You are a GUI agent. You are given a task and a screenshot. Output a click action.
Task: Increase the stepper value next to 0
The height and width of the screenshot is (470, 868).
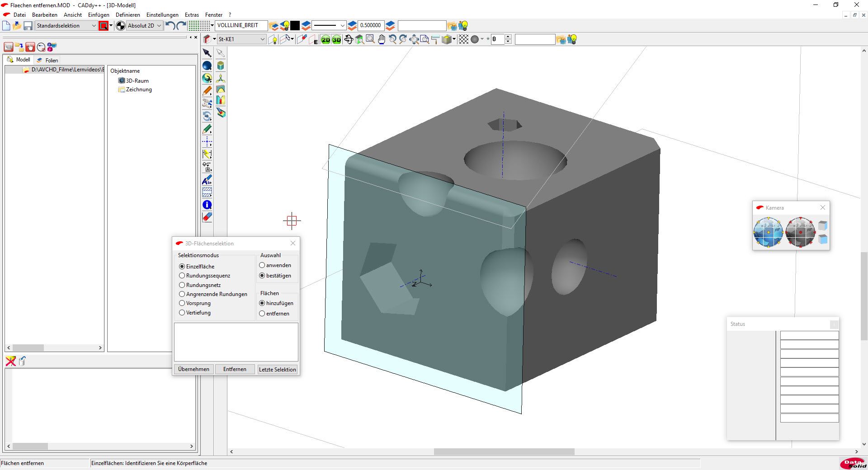[x=508, y=37]
